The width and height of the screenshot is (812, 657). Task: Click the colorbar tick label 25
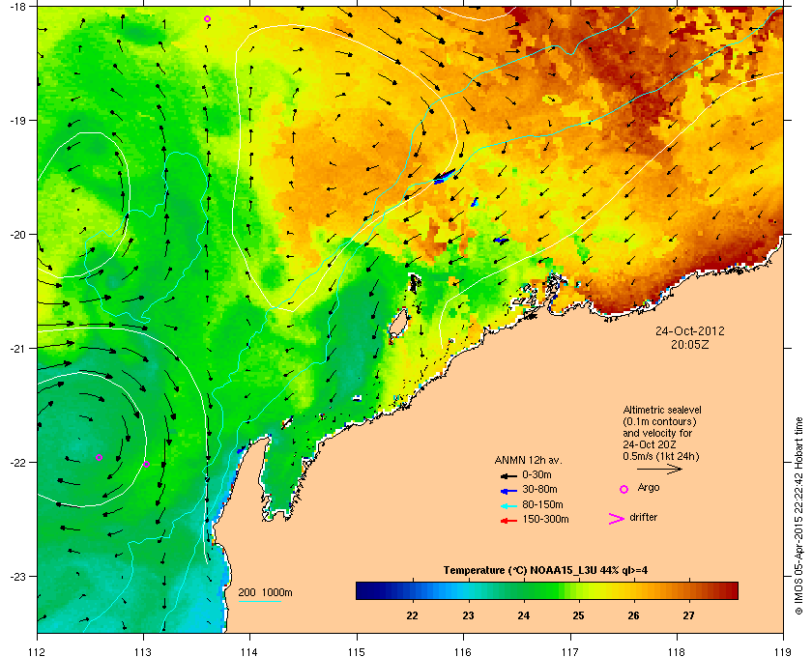pyautogui.click(x=578, y=615)
